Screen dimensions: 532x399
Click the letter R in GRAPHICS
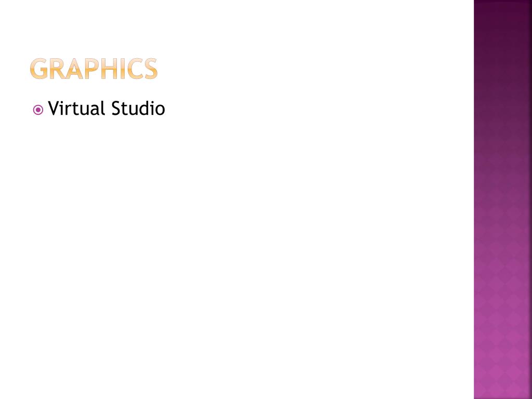coord(58,69)
